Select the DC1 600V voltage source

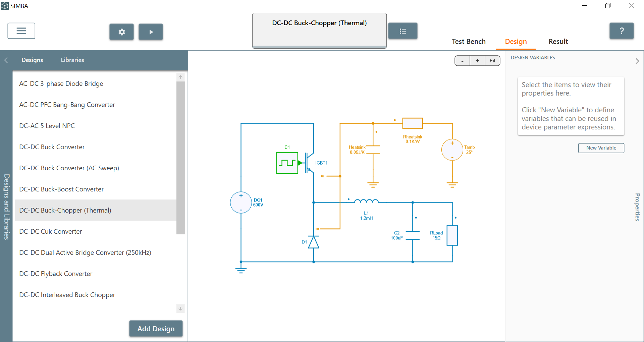click(241, 203)
